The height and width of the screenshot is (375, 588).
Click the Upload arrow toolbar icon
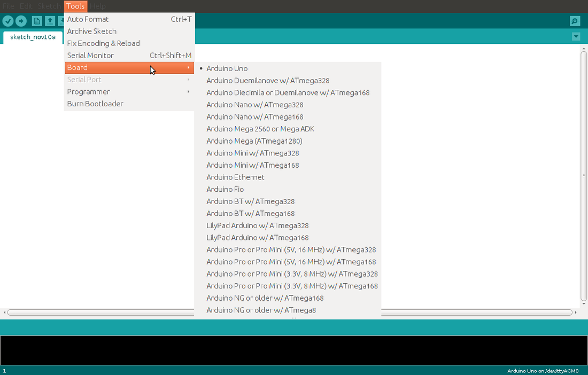21,21
